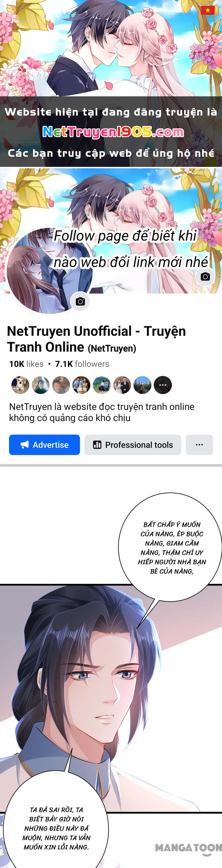The height and width of the screenshot is (868, 222).
Task: Open Professional tools
Action: pos(133,445)
